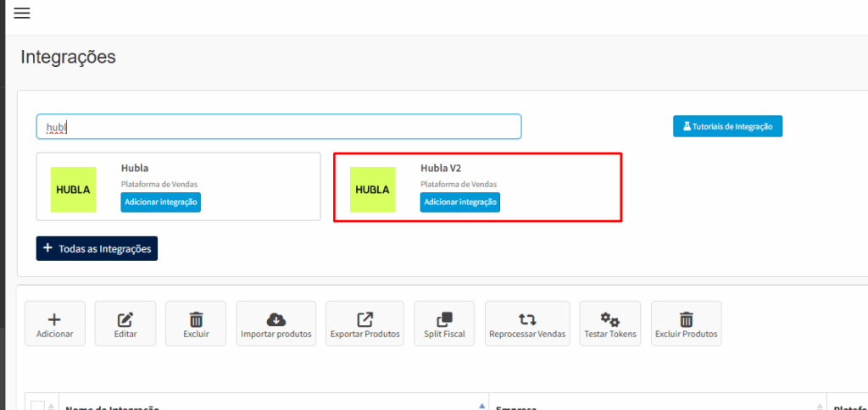868x410 pixels.
Task: Sort by the Nome da Integração column arrow
Action: point(482,406)
